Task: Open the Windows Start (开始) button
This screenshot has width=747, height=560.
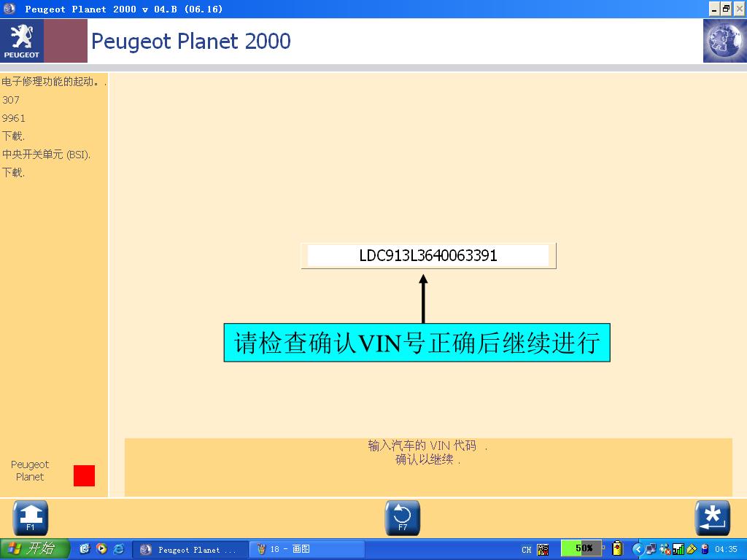Action: pyautogui.click(x=34, y=549)
